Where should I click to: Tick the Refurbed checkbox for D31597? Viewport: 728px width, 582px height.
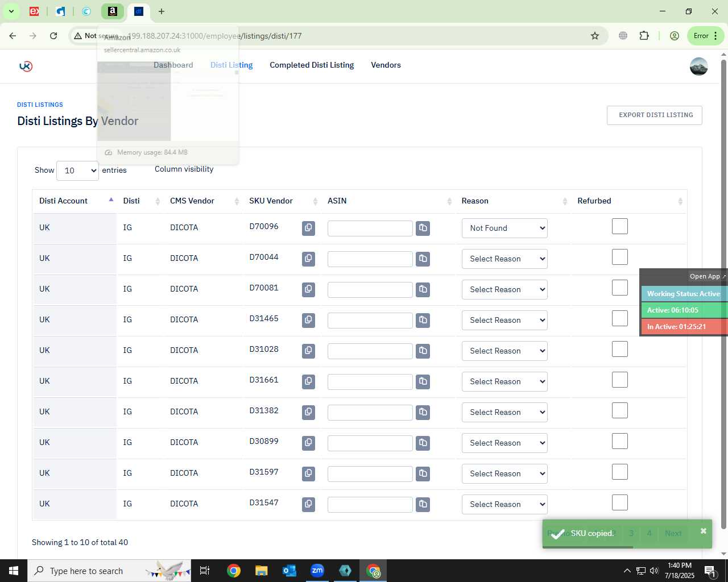point(620,472)
